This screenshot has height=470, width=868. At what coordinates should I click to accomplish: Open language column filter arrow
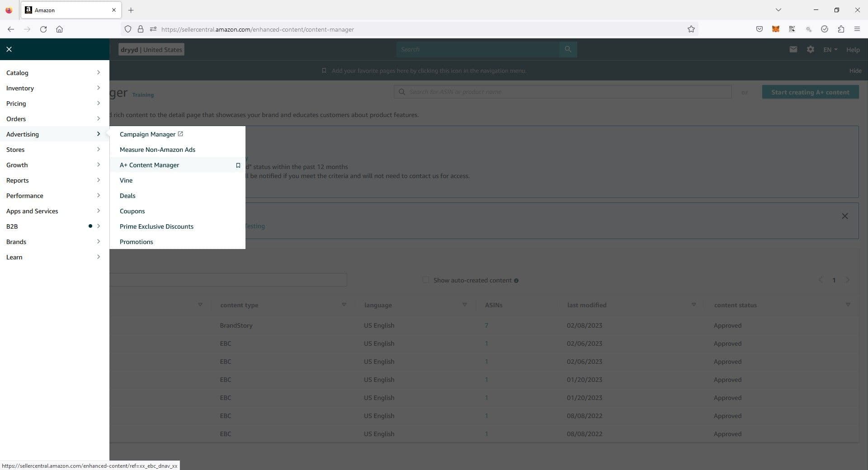tap(464, 305)
